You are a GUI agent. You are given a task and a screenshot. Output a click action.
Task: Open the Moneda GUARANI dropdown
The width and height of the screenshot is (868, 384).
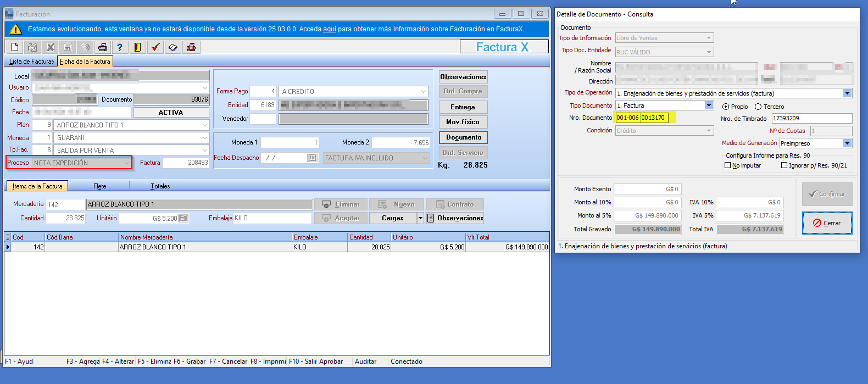[204, 138]
